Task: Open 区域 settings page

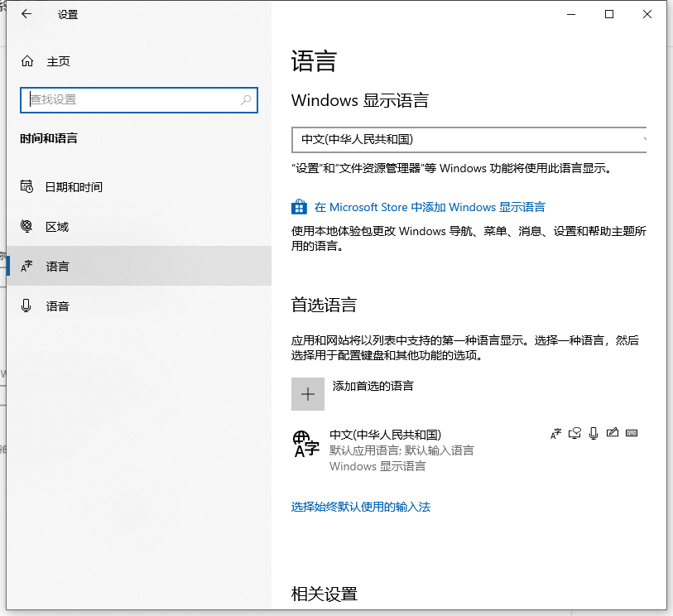Action: coord(138,226)
